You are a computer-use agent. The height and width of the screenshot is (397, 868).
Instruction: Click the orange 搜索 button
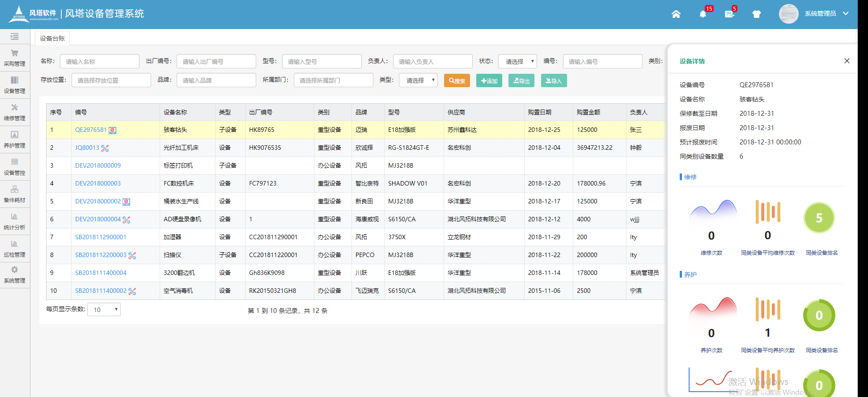(457, 81)
